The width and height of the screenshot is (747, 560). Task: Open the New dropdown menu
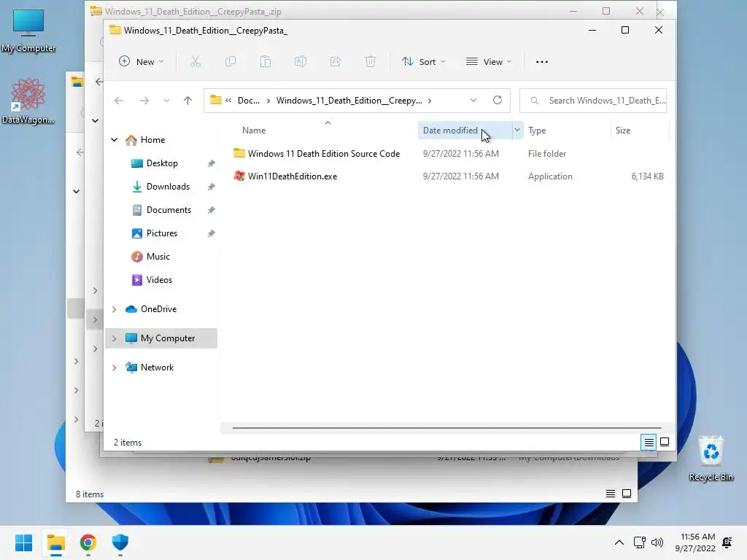tap(141, 61)
